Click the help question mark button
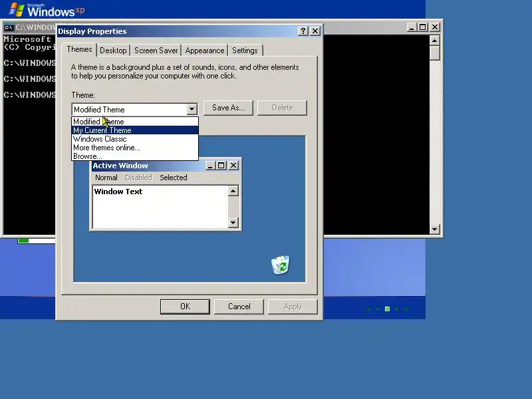Image resolution: width=532 pixels, height=399 pixels. [303, 31]
